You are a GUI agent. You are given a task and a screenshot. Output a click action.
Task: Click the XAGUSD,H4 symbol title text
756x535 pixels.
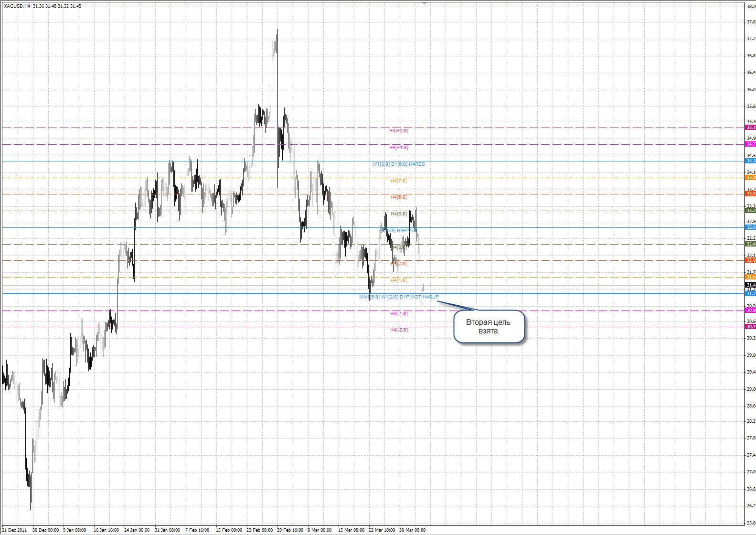[18, 6]
